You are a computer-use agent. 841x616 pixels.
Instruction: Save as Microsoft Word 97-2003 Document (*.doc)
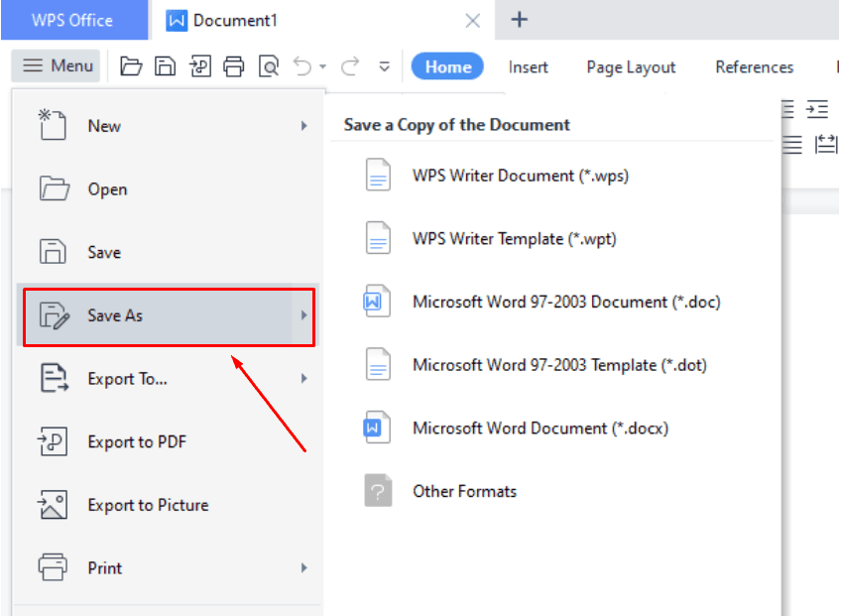[552, 302]
